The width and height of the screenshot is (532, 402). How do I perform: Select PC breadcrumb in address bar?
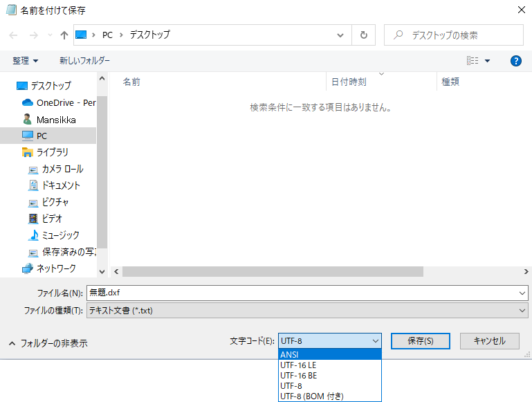pyautogui.click(x=107, y=35)
